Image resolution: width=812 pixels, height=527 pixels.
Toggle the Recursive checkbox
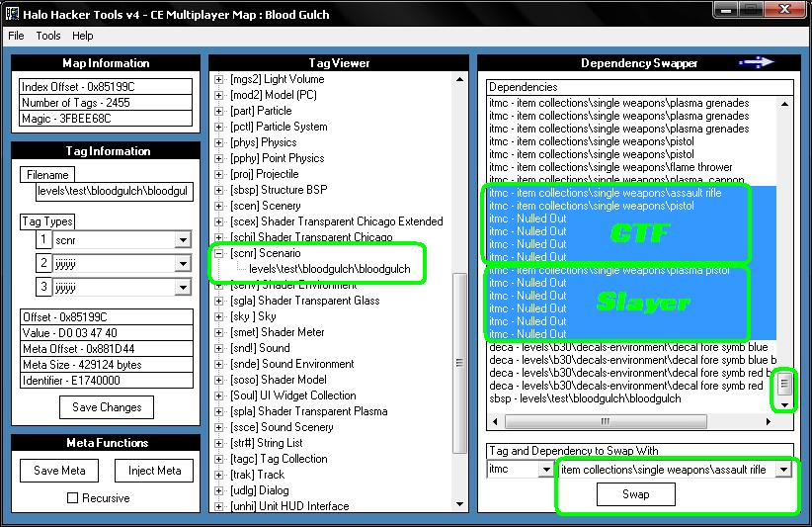[72, 498]
